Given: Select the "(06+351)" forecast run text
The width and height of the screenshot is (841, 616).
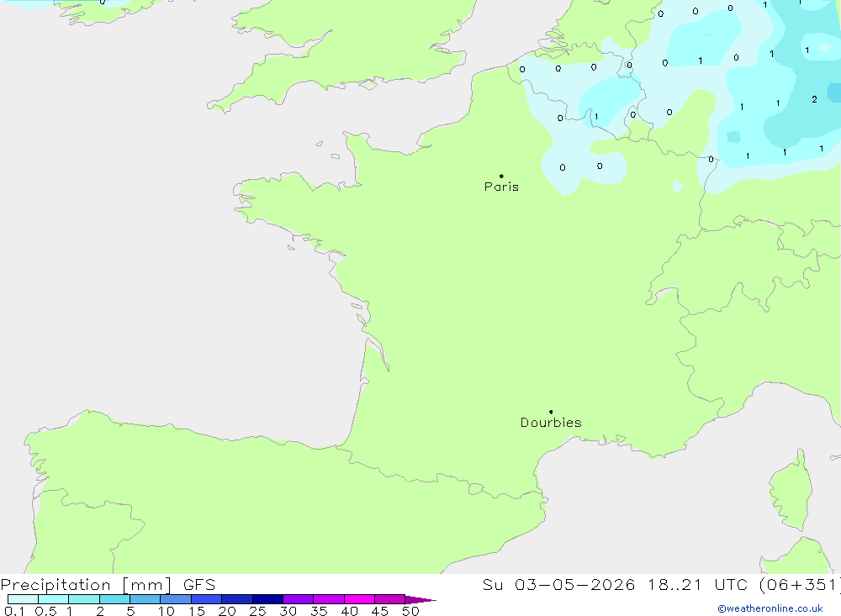Looking at the screenshot, I should (799, 585).
